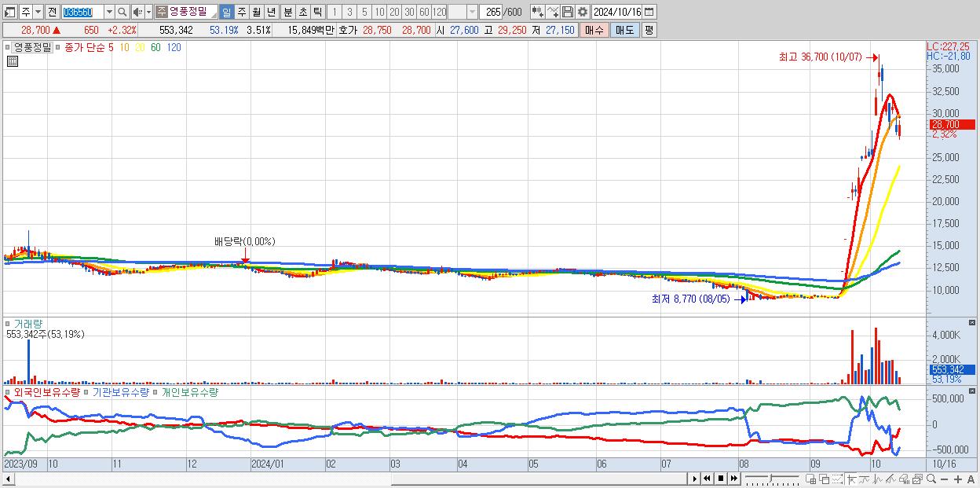
Task: Select the 1 interval preset
Action: click(x=335, y=12)
